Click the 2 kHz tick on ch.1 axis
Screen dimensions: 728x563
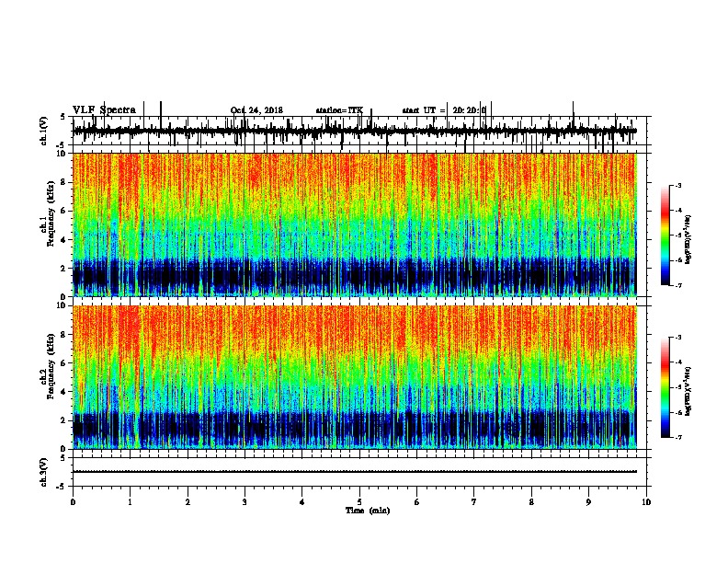tap(64, 268)
